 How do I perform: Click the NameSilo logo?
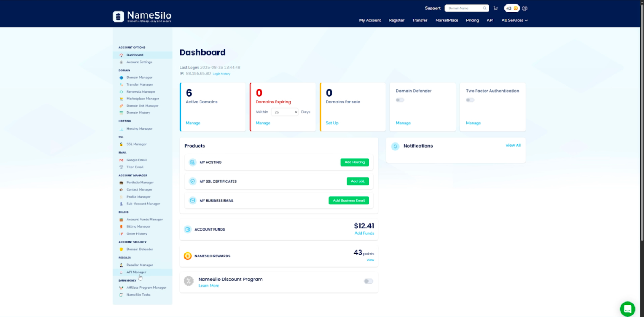142,16
